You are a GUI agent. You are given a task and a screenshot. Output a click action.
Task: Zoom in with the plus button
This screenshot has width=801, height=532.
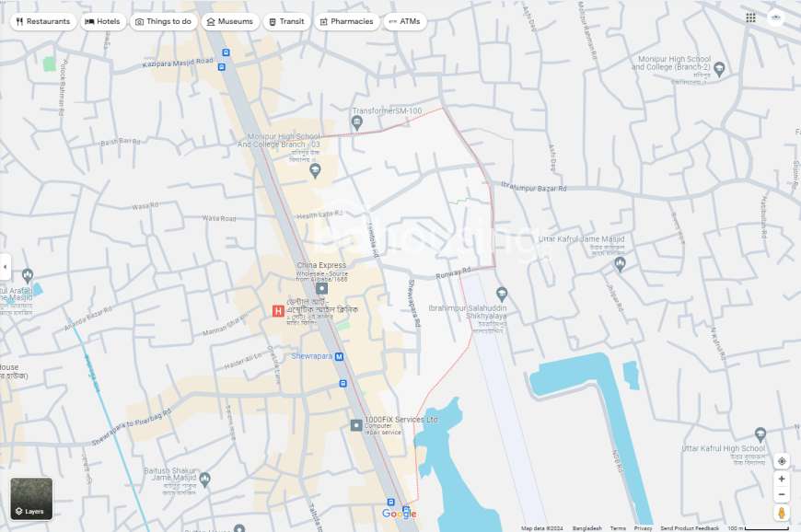(x=782, y=479)
